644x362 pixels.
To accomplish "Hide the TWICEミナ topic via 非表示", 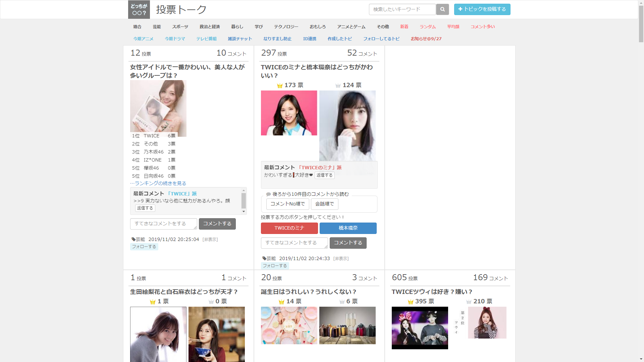I will (x=341, y=259).
